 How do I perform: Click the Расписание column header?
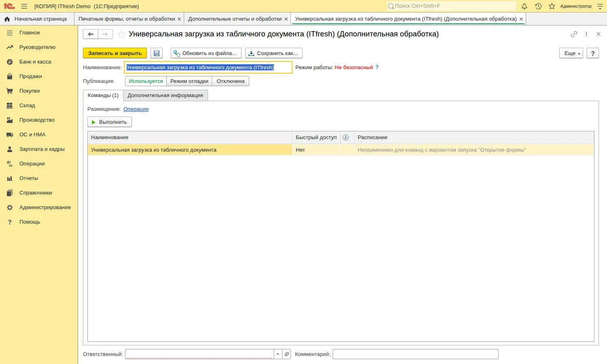click(x=474, y=137)
